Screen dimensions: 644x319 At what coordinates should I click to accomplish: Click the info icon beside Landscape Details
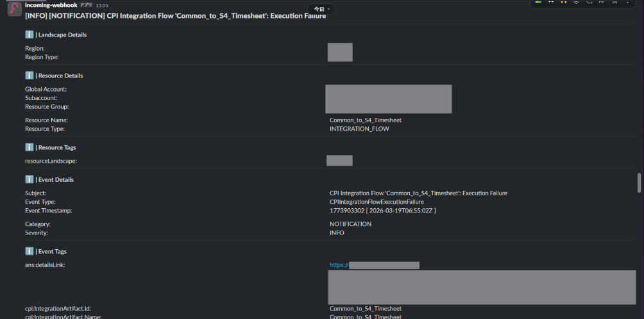pyautogui.click(x=29, y=35)
